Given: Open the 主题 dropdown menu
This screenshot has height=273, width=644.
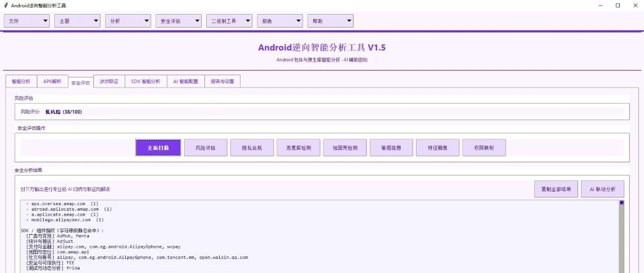Looking at the screenshot, I should [77, 21].
